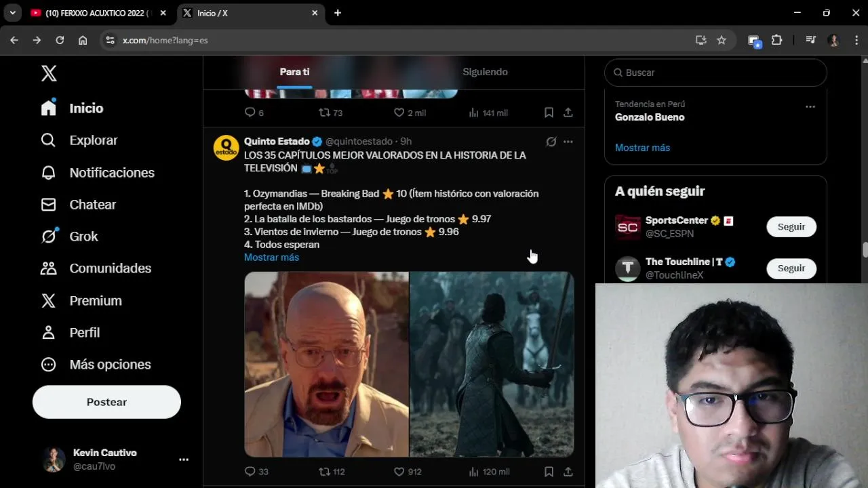Open Quinto Estado profile avatar

click(x=226, y=148)
